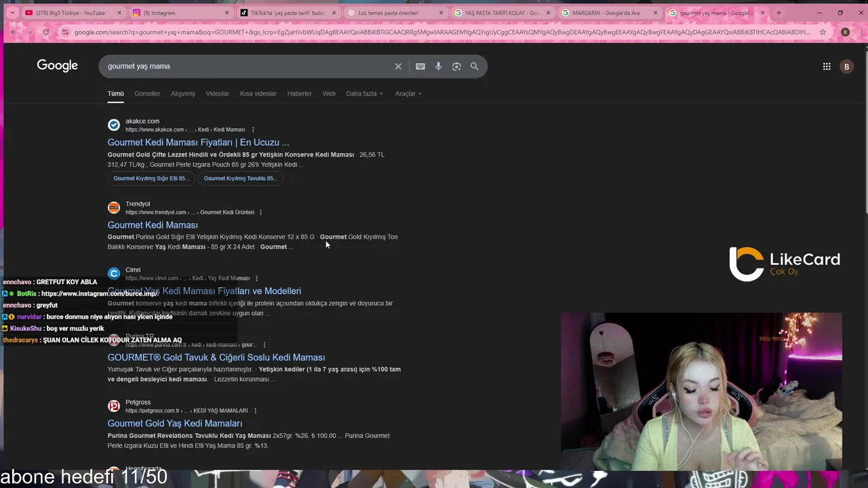Click the Trendyol site favicon
The image size is (868, 488).
pyautogui.click(x=114, y=207)
